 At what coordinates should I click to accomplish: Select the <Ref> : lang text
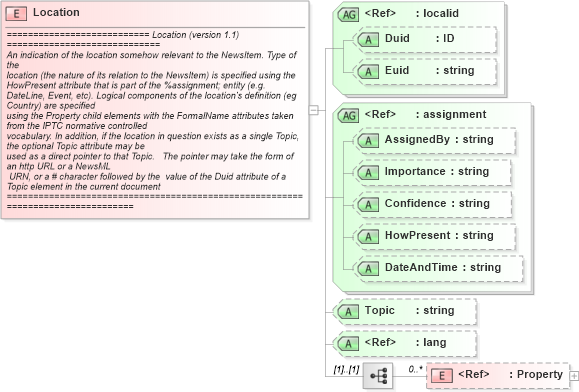tap(405, 343)
